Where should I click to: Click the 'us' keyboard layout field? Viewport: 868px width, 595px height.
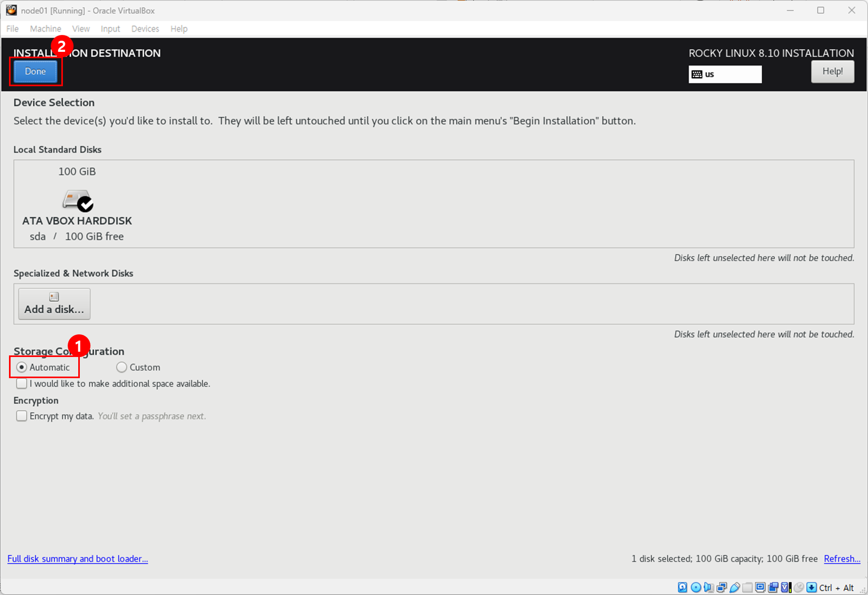click(725, 74)
